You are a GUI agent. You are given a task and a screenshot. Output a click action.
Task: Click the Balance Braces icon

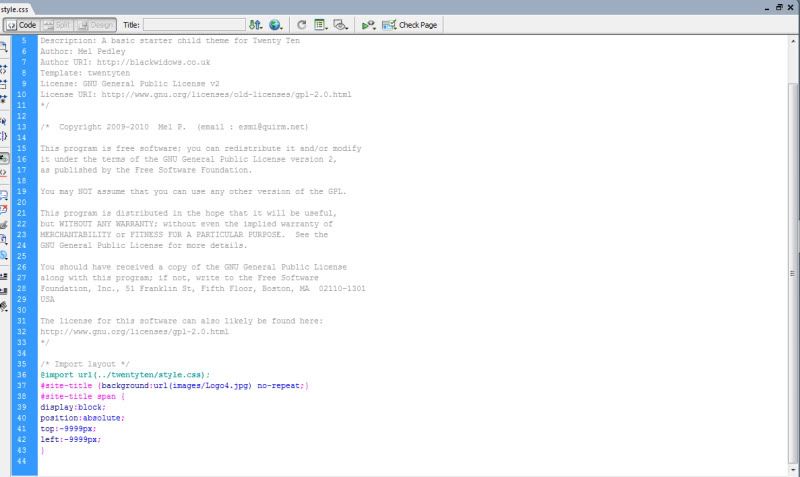pos(5,137)
